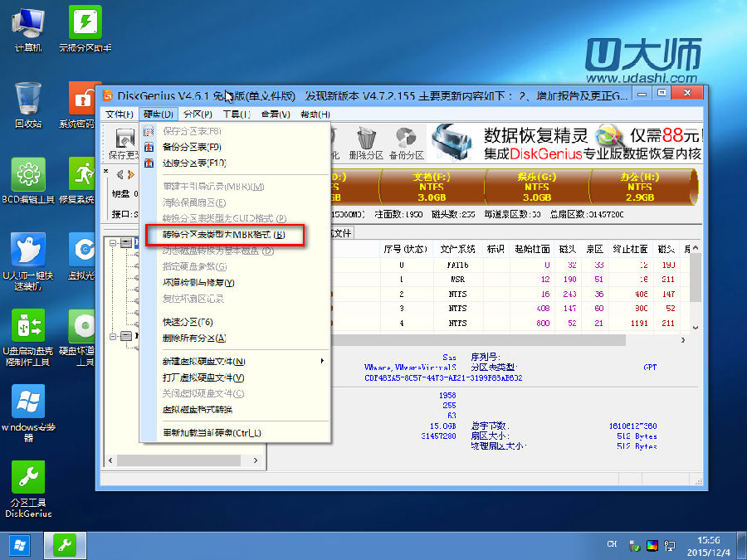Click partition table horizontal scroll right arrow
The width and height of the screenshot is (747, 560).
coord(683,340)
